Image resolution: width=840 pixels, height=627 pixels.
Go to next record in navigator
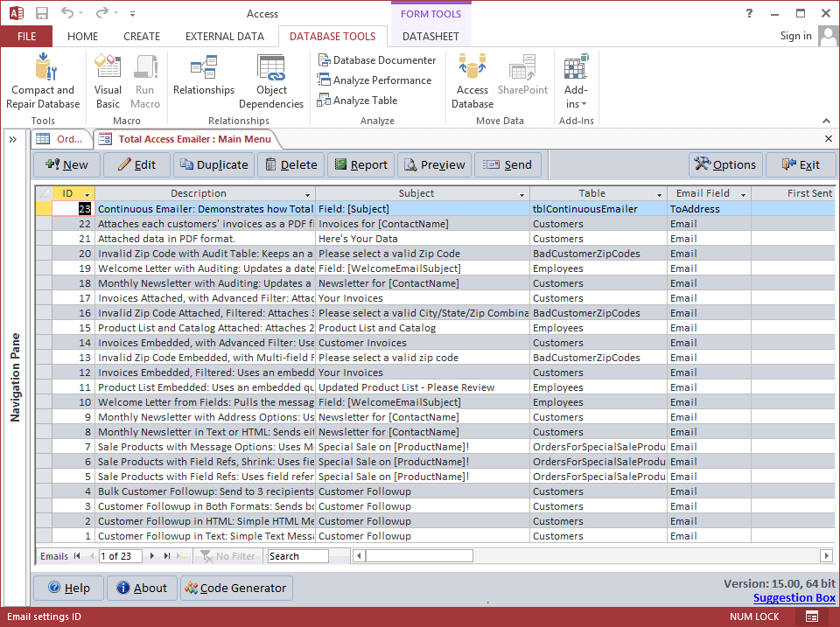pyautogui.click(x=152, y=556)
